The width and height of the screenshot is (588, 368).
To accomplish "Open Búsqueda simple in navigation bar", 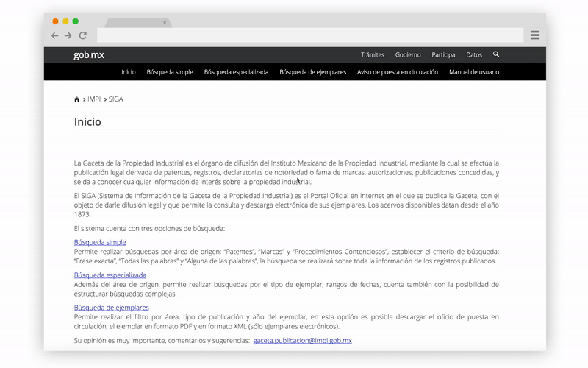I will [170, 72].
